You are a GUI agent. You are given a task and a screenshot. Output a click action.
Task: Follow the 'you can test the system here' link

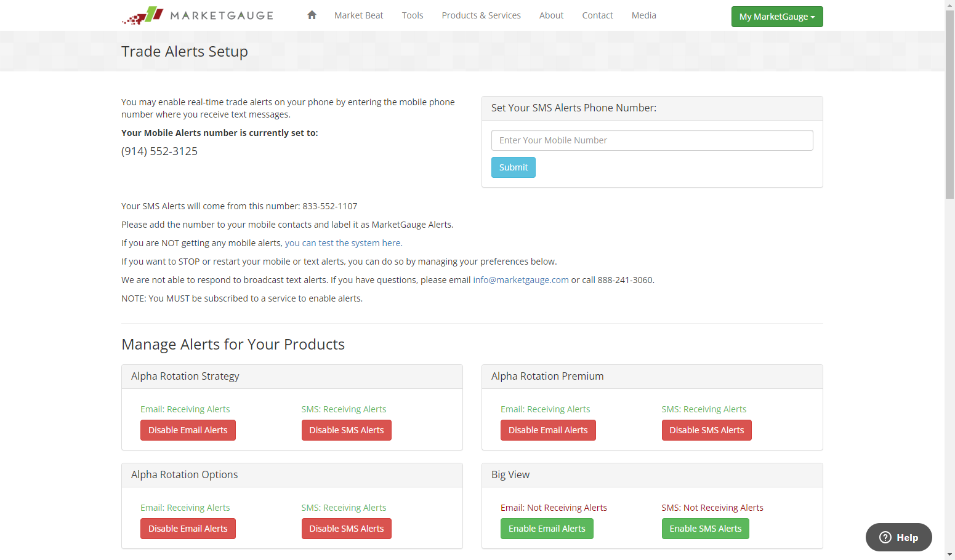pos(342,243)
